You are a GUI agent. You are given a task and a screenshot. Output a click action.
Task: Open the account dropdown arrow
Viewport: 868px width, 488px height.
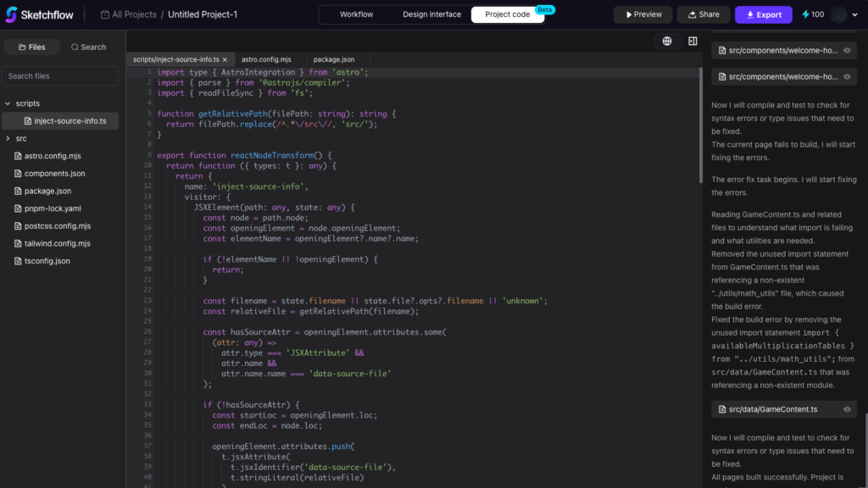pyautogui.click(x=854, y=14)
